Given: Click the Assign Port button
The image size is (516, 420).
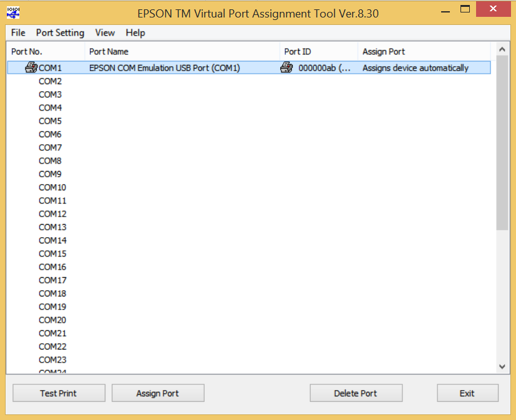Looking at the screenshot, I should pyautogui.click(x=158, y=393).
